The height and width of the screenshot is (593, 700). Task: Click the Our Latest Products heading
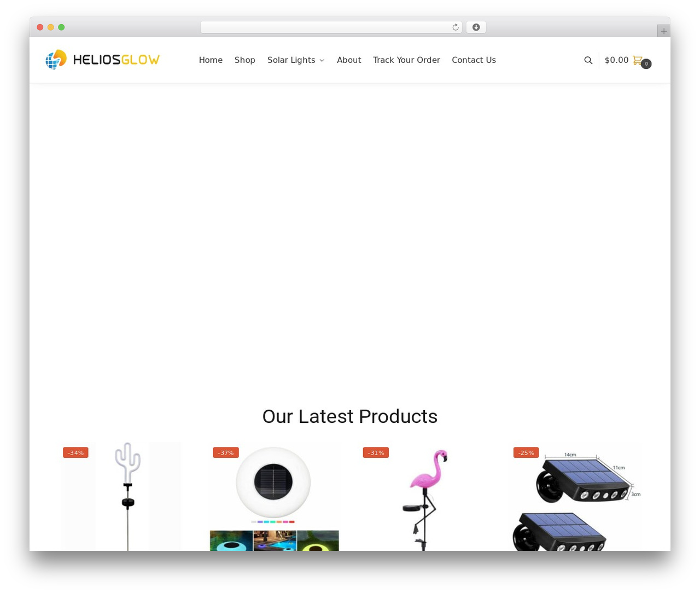(x=350, y=416)
